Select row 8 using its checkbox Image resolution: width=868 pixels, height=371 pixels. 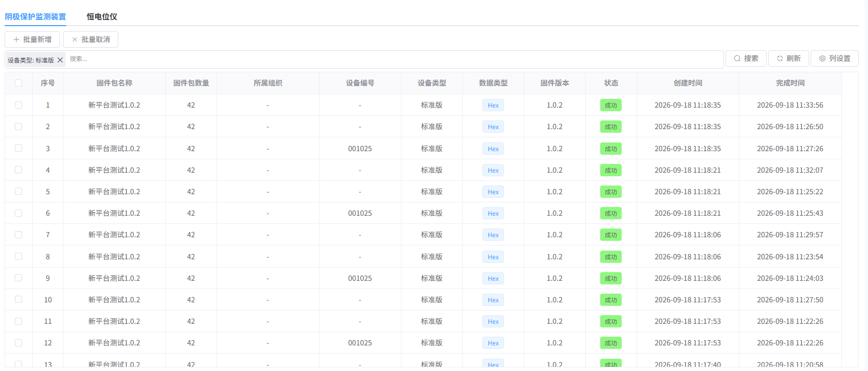pyautogui.click(x=18, y=256)
